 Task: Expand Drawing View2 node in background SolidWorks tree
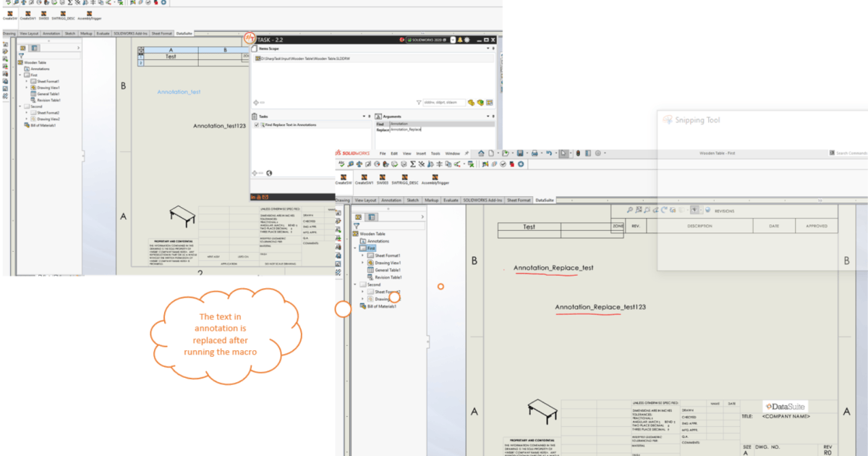[27, 119]
